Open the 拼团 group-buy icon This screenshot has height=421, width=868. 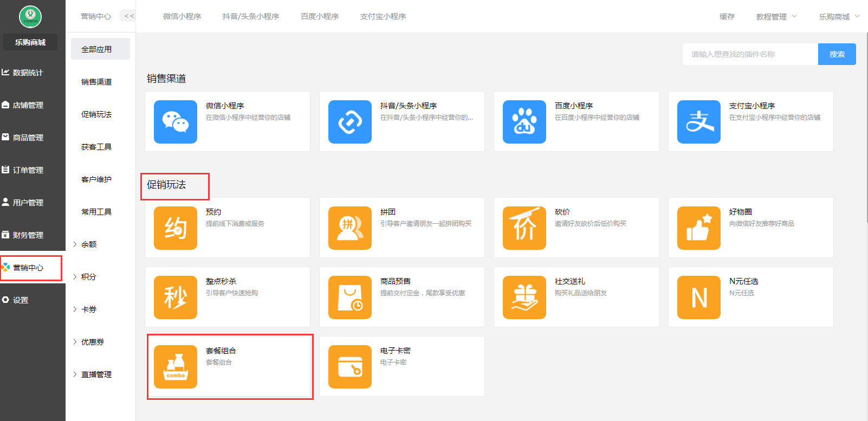[x=350, y=228]
